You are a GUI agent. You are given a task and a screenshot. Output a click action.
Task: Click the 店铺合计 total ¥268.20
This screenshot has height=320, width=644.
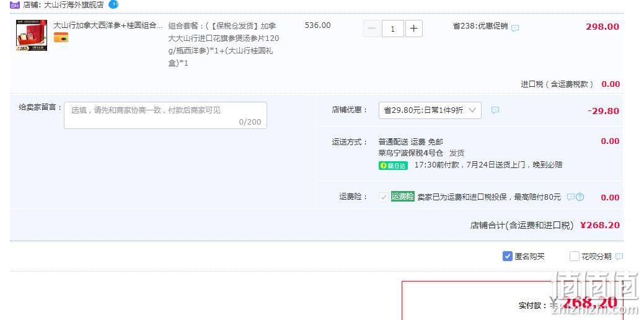(x=599, y=225)
